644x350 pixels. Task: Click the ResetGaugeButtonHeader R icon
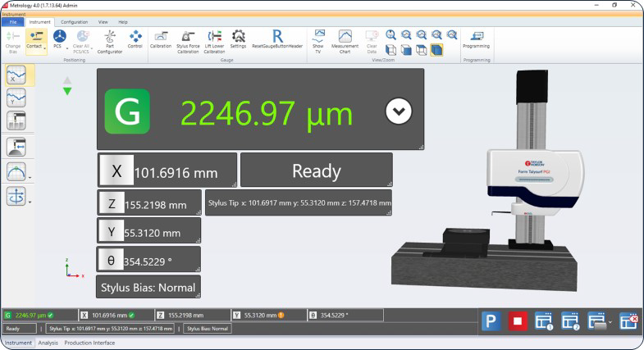point(277,37)
